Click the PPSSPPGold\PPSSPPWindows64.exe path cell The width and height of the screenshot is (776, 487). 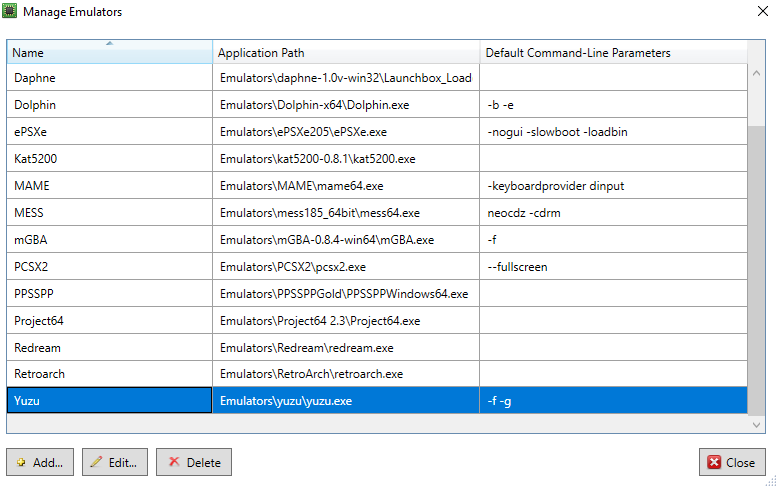(346, 293)
